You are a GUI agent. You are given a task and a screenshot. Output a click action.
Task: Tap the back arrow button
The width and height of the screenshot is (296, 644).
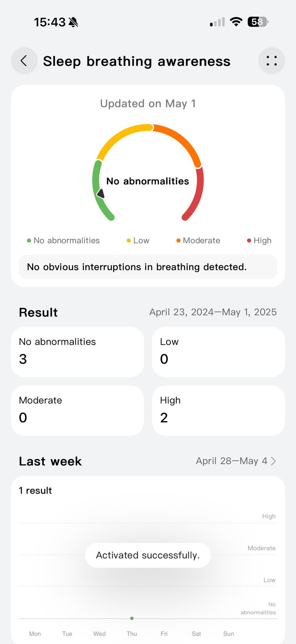pyautogui.click(x=24, y=61)
